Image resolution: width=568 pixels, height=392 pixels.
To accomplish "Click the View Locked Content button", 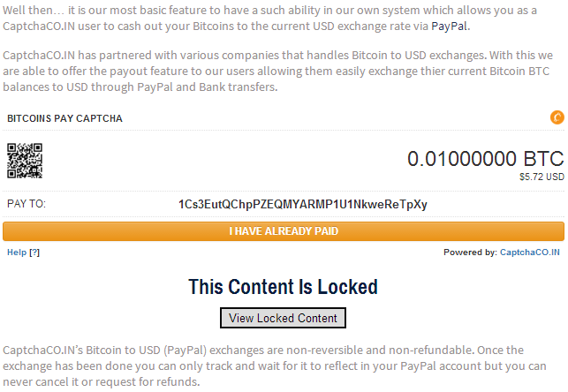I will point(283,318).
